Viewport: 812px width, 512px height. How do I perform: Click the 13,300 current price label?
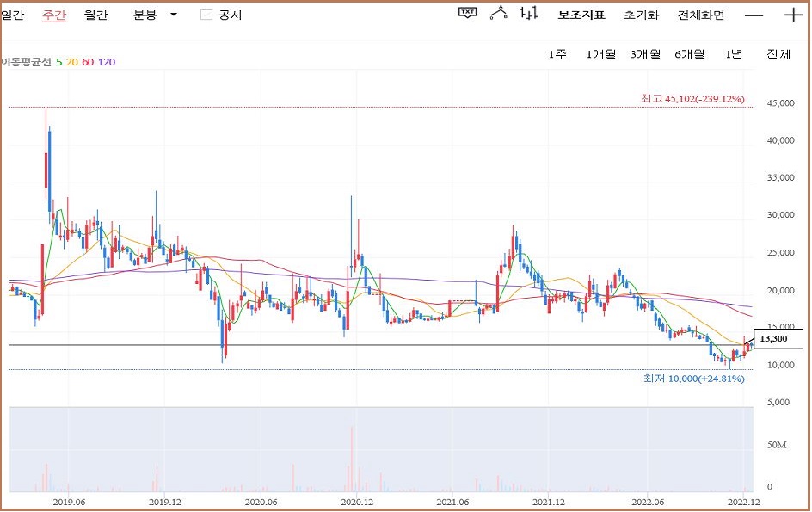tap(775, 339)
